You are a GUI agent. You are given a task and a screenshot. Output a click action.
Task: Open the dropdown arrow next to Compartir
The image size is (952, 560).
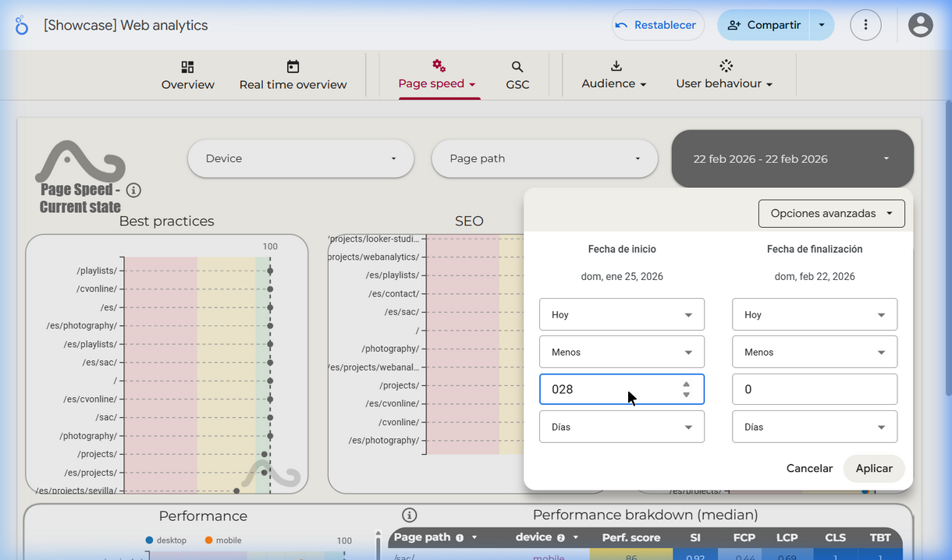(822, 25)
